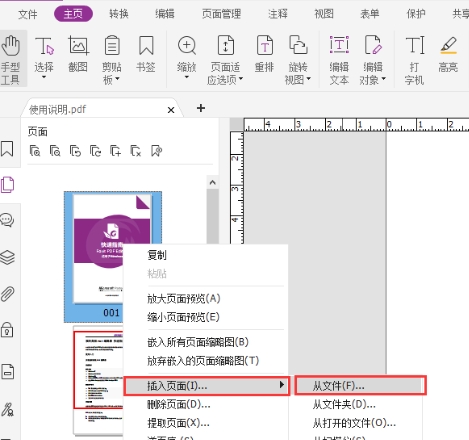469x440 pixels.
Task: Click the vertical ruler beside the document
Action: [x=237, y=188]
